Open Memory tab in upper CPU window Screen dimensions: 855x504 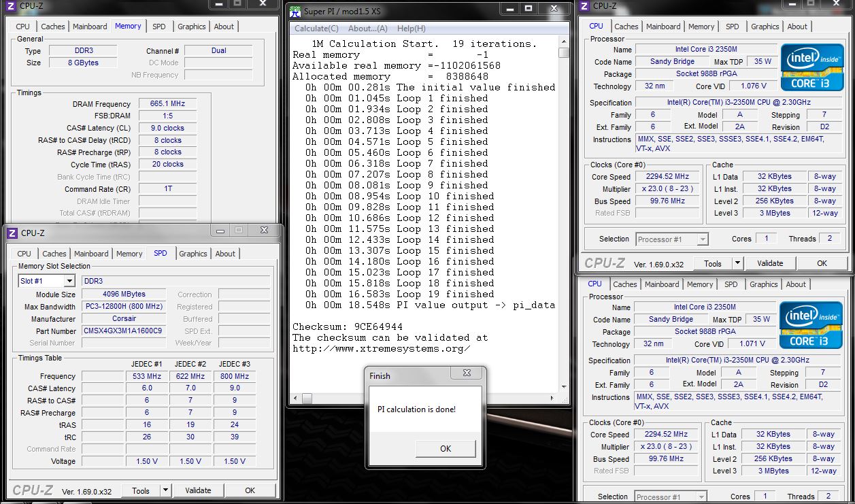point(701,27)
